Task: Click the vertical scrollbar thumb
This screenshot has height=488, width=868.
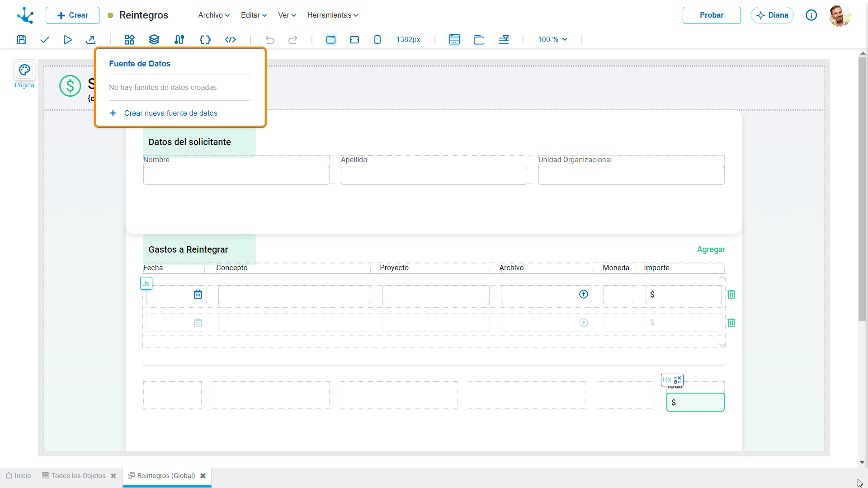Action: tap(863, 189)
